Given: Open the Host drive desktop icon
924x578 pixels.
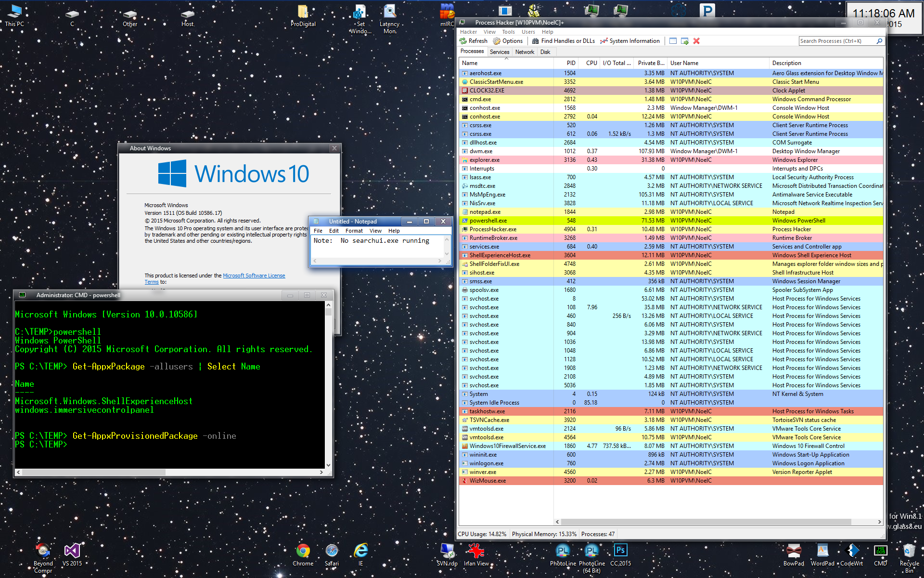Looking at the screenshot, I should [188, 17].
